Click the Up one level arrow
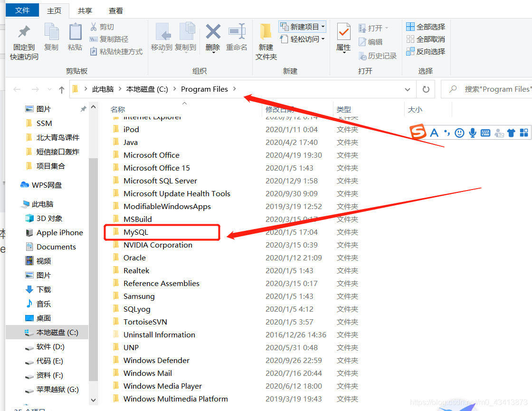This screenshot has height=411, width=532. (61, 90)
